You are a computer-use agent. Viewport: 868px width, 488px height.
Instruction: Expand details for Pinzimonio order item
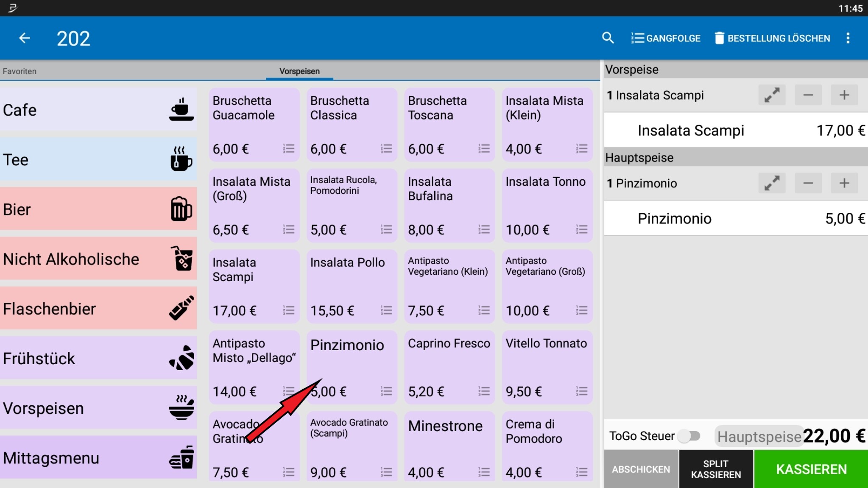[x=771, y=183]
